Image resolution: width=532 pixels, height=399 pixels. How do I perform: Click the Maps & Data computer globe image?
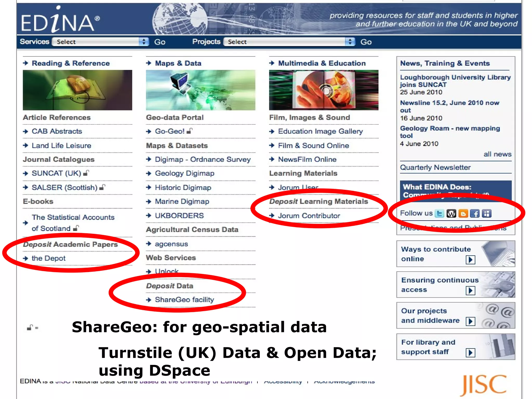pyautogui.click(x=201, y=90)
